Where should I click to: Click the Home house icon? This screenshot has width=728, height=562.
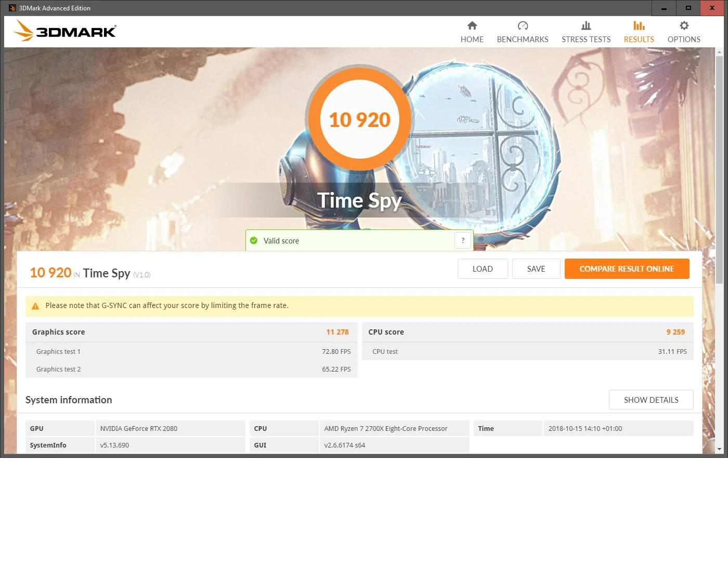click(472, 25)
